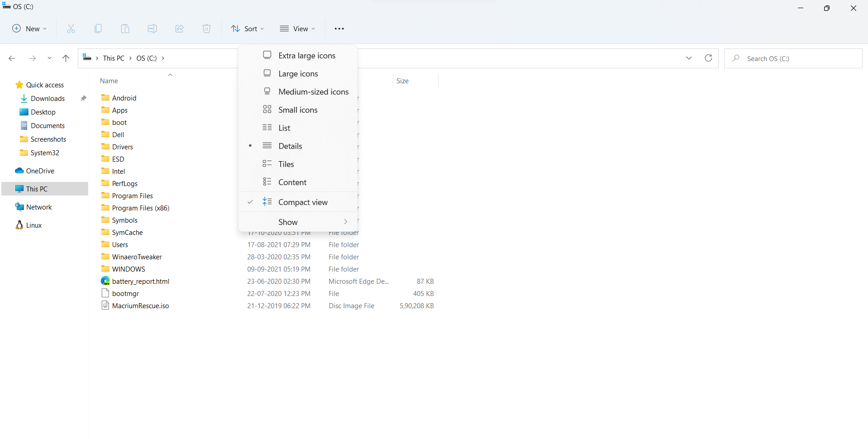Switch to Tiles view
This screenshot has width=868, height=439.
point(298,164)
